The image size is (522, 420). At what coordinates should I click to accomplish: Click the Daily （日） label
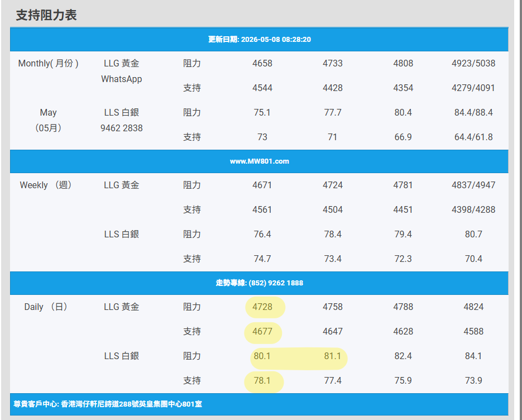(46, 307)
